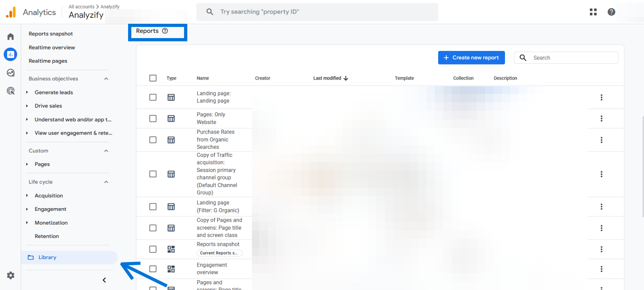Collapse the Business objectives section

[x=106, y=79]
